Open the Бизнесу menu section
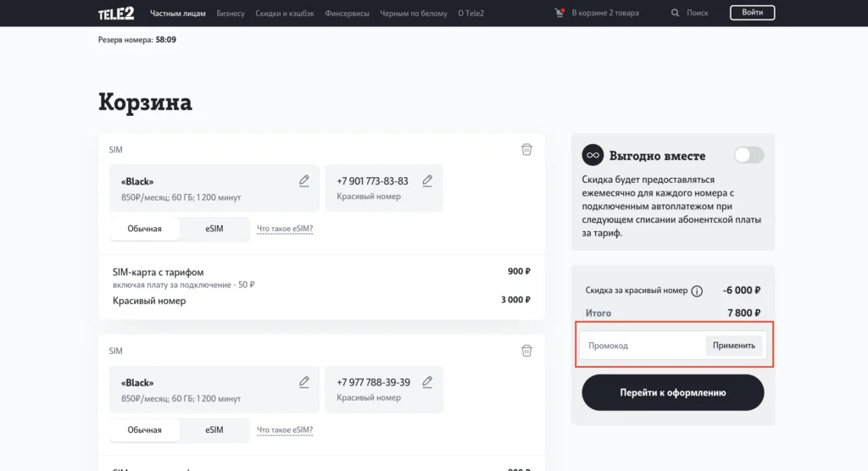 231,14
